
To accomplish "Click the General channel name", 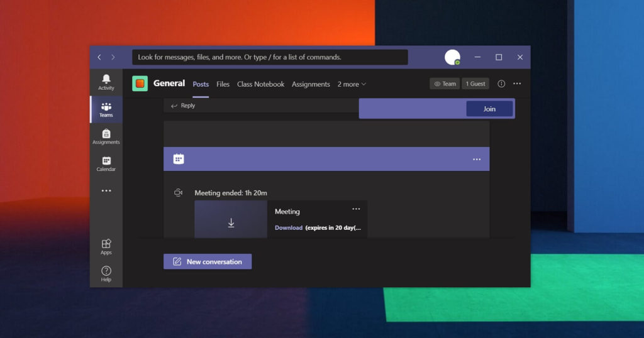I will pyautogui.click(x=169, y=84).
